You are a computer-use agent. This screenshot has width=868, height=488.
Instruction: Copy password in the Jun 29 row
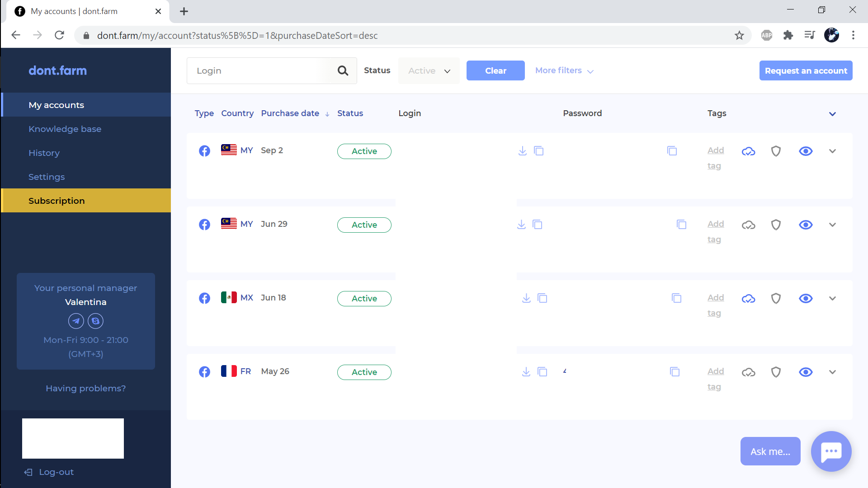point(682,225)
